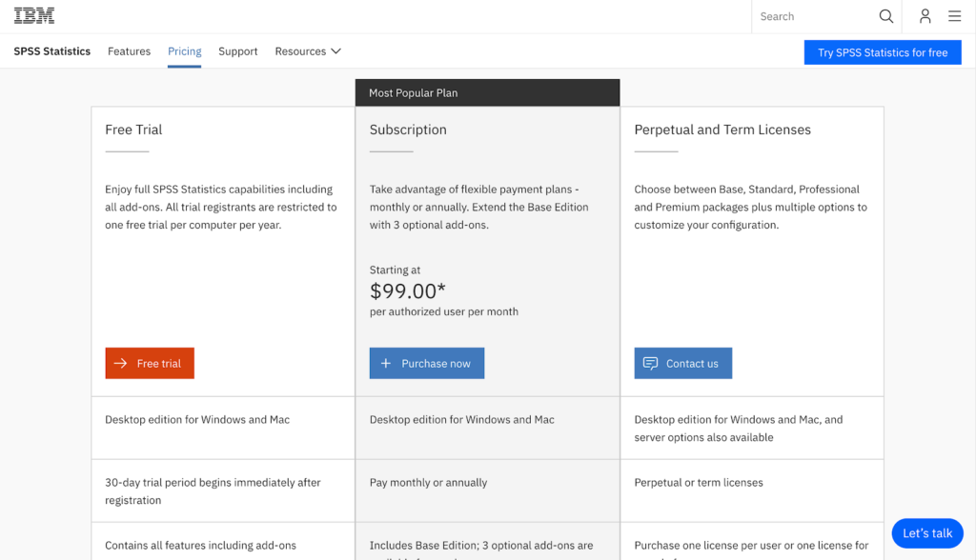Screen dimensions: 976x560
Task: Click the Purchase now button
Action: (426, 363)
